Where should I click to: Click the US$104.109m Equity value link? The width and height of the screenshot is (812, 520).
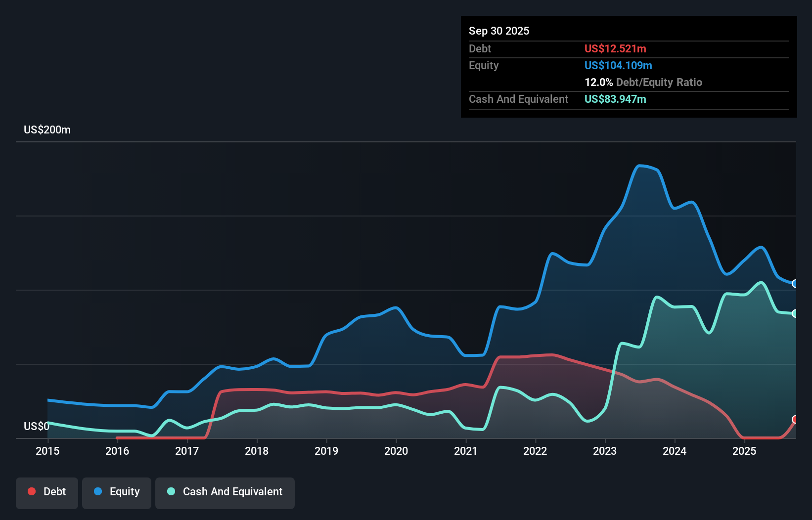click(618, 65)
